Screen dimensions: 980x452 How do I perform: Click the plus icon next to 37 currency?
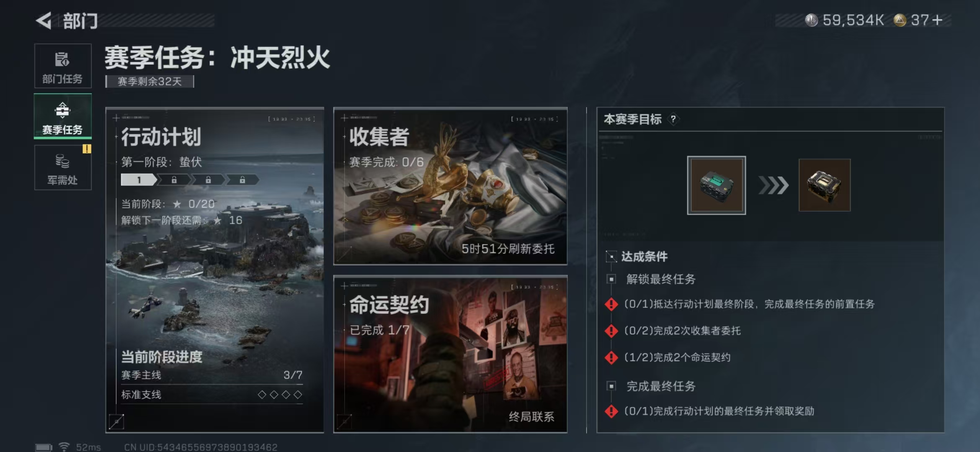(x=937, y=20)
